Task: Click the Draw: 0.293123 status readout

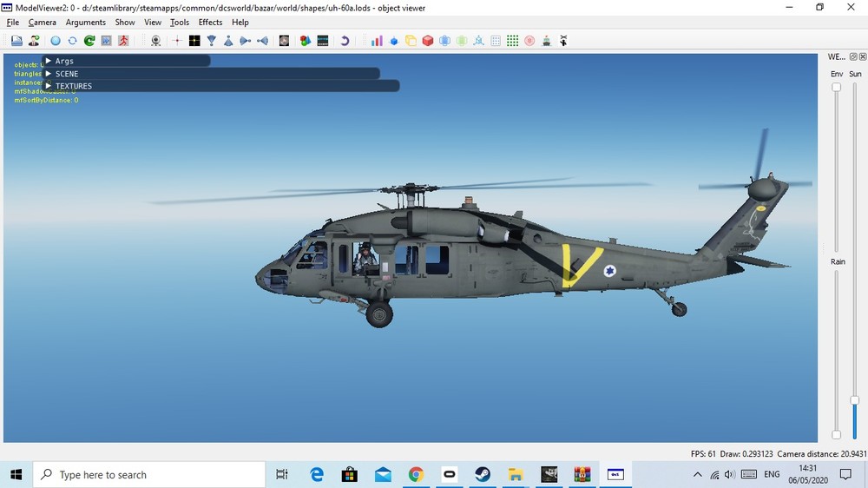Action: [x=746, y=453]
